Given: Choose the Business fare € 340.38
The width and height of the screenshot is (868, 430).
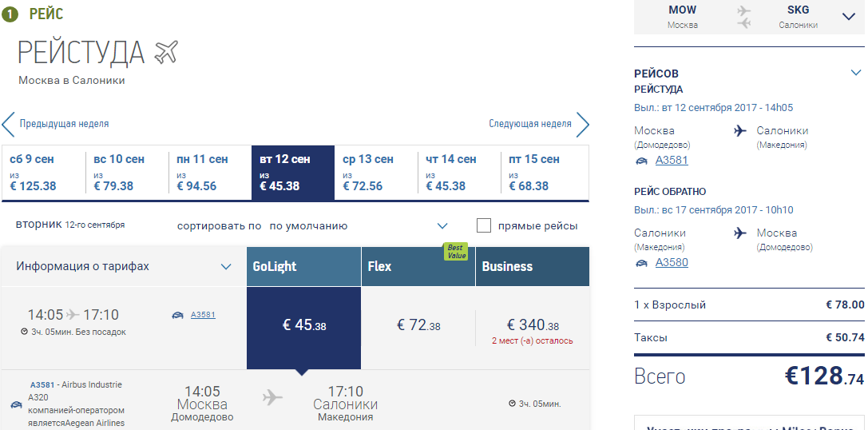Looking at the screenshot, I should pos(533,324).
